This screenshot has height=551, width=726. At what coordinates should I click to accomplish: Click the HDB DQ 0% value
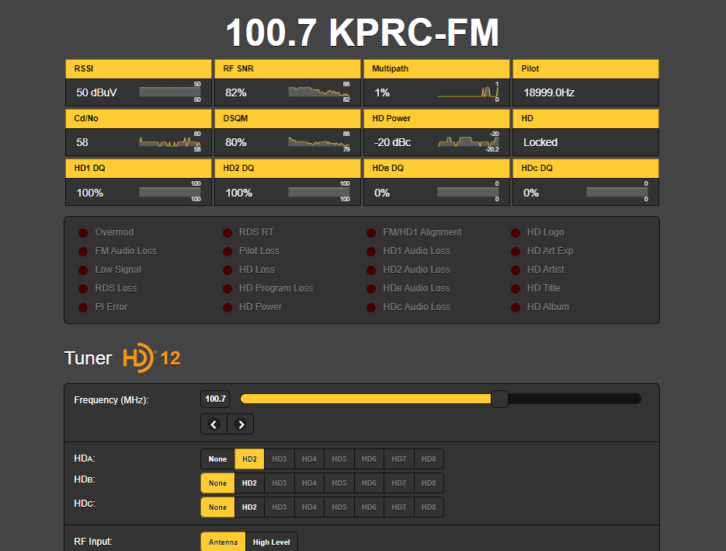pyautogui.click(x=382, y=193)
